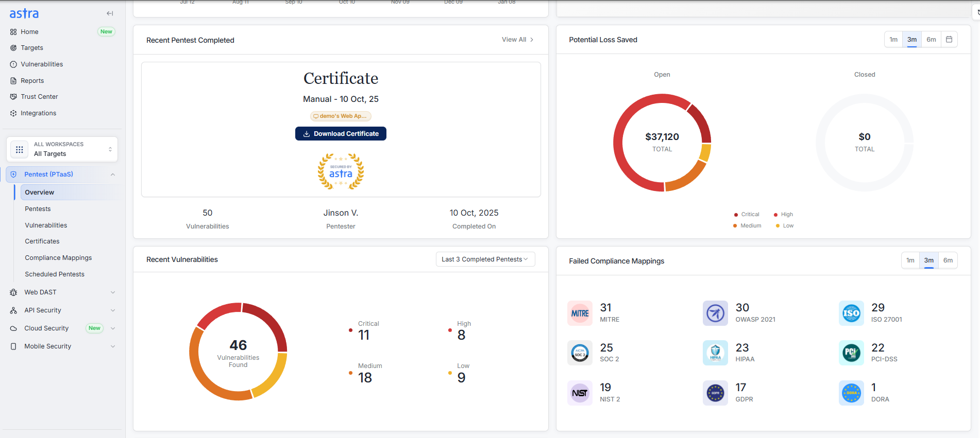The image size is (980, 438).
Task: Collapse the sidebar with arrow icon
Action: 110,13
